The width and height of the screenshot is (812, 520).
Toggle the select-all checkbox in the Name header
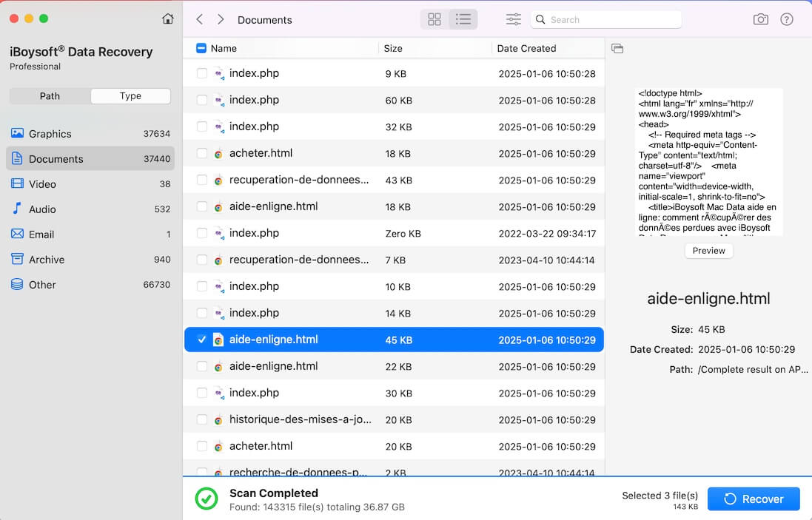[201, 48]
